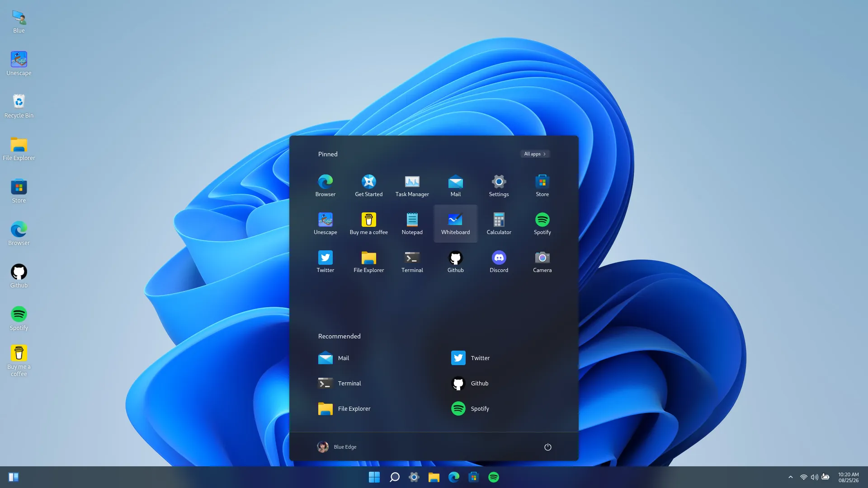The image size is (868, 488).
Task: Select Unescape desktop shortcut
Action: tap(19, 64)
